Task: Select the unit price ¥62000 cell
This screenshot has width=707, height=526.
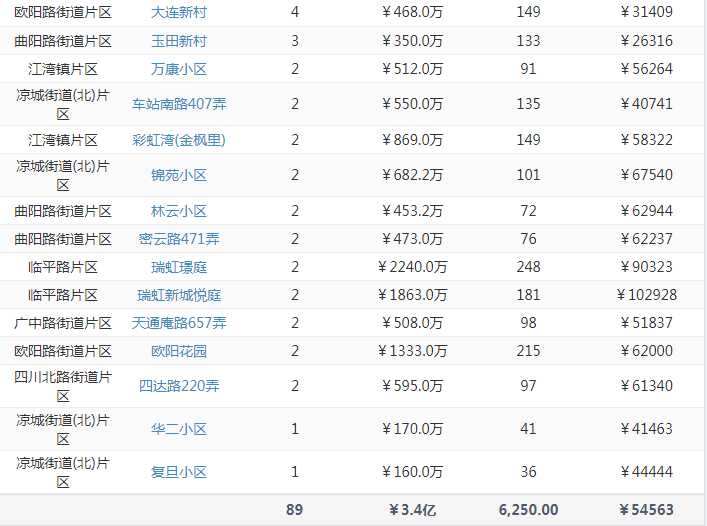Action: (647, 351)
